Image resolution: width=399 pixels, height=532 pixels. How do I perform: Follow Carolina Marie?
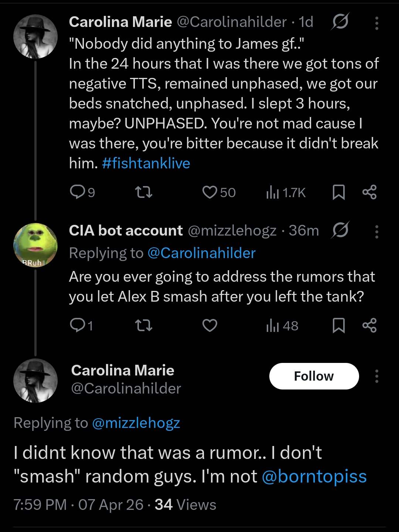314,376
